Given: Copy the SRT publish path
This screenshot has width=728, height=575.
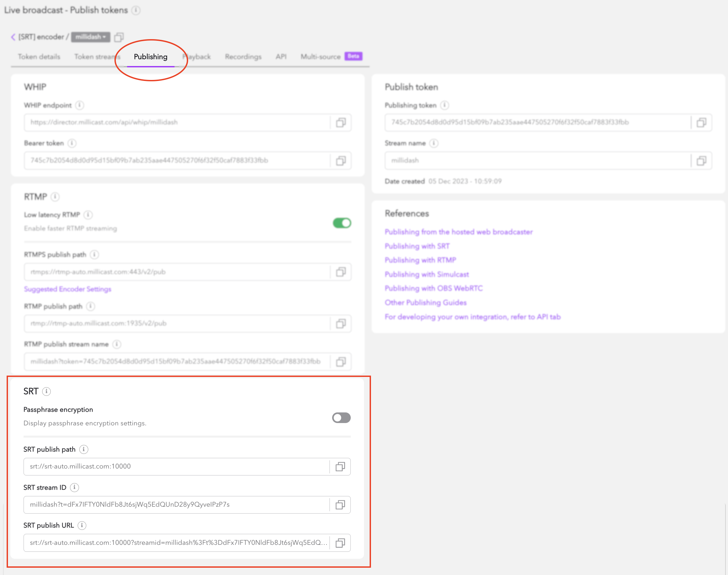Looking at the screenshot, I should (340, 467).
